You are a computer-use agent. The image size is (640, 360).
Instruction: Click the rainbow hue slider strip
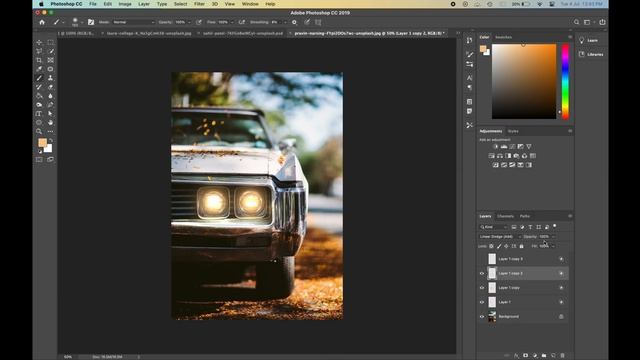(565, 82)
